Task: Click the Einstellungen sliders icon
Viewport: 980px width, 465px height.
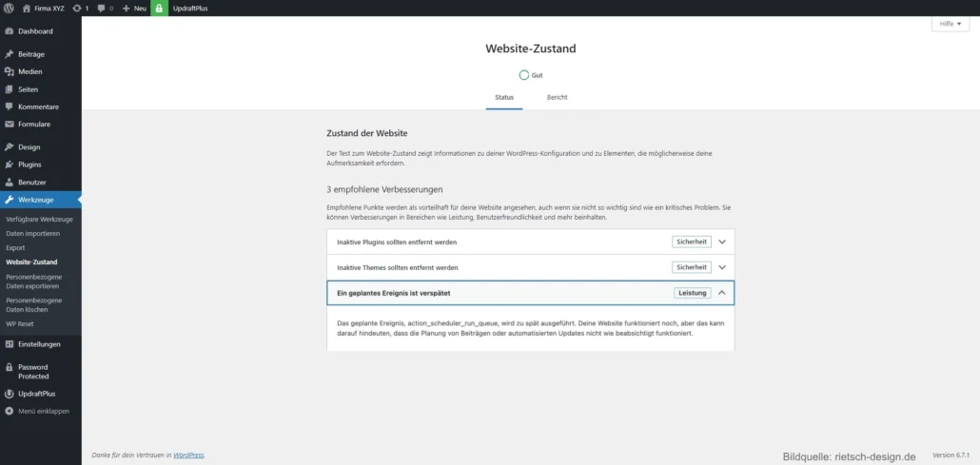Action: 10,344
